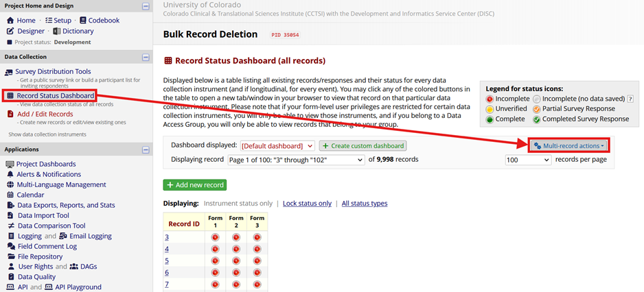Open the Codebook link
The width and height of the screenshot is (644, 292).
104,20
